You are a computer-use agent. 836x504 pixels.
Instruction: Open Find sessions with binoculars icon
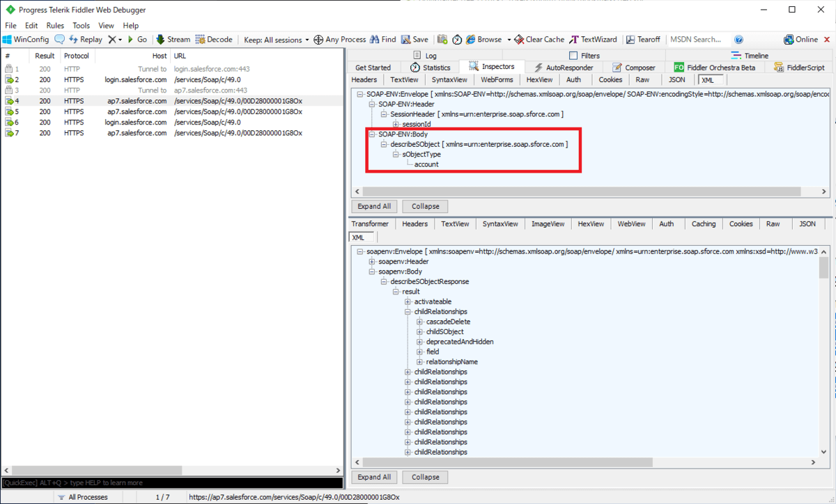tap(383, 40)
